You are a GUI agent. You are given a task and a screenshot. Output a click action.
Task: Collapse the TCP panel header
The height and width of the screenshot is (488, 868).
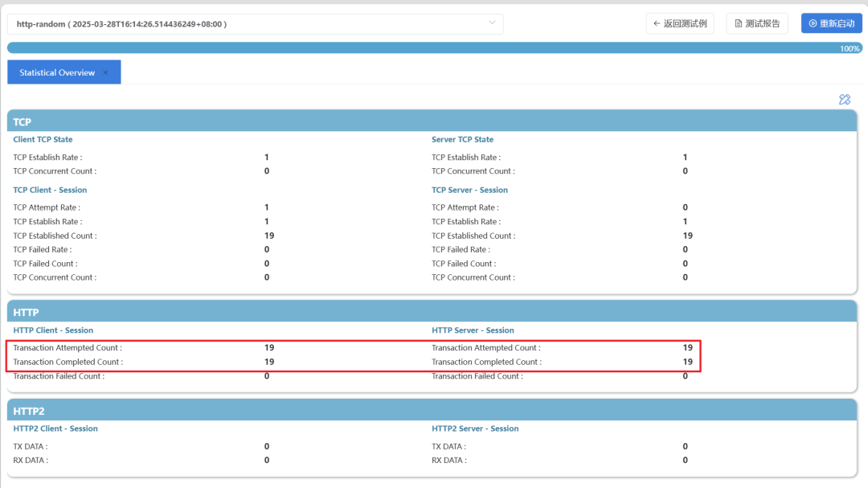432,121
